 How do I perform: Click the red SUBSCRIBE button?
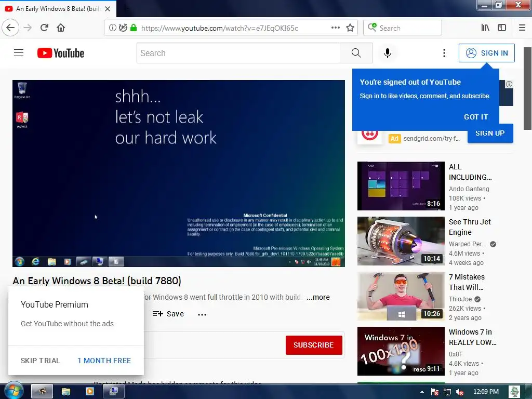click(x=314, y=345)
